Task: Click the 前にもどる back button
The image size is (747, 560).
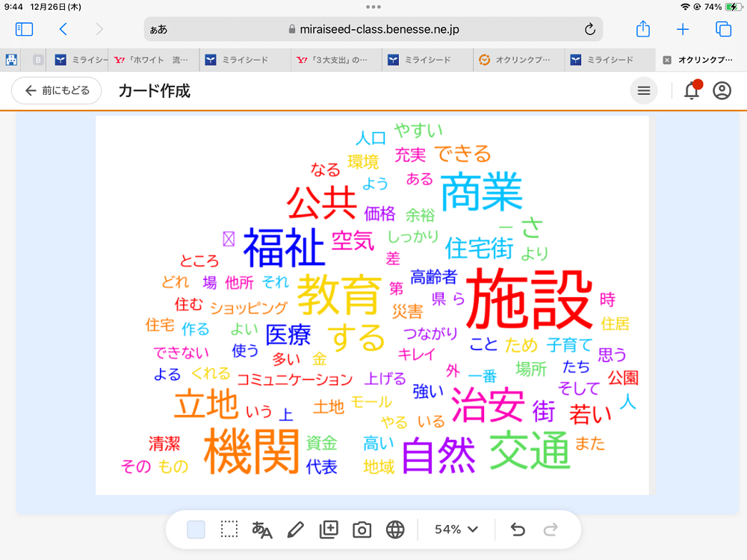Action: point(57,90)
